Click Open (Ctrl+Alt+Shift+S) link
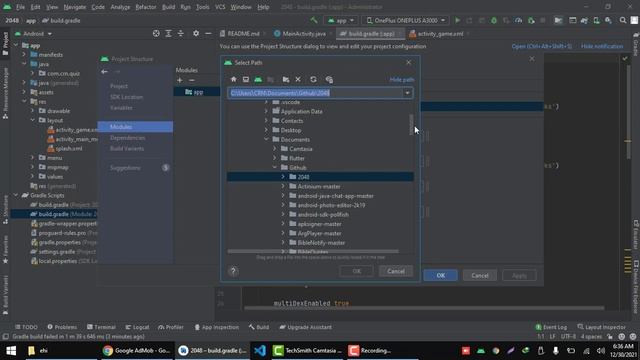640x360 pixels. pyautogui.click(x=542, y=47)
